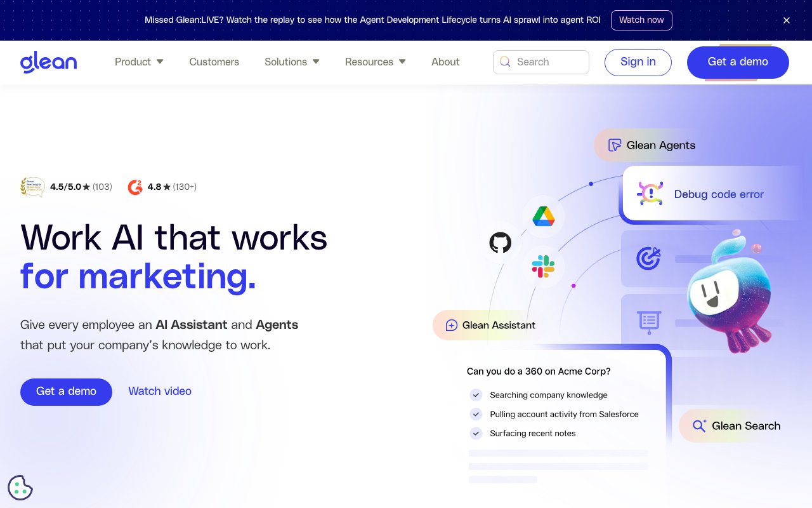Click the Gartner Peer Insights badge

coord(32,187)
